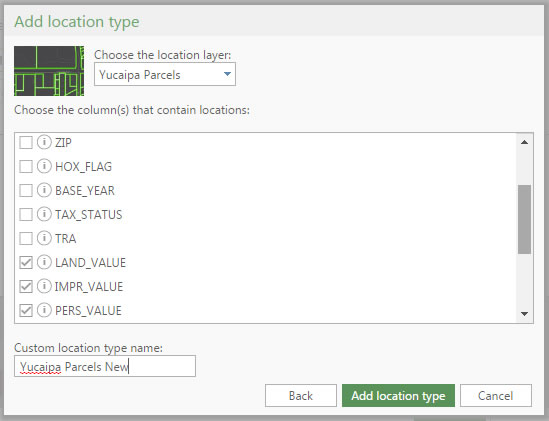The image size is (549, 421).
Task: Focus the Custom location type name field
Action: pyautogui.click(x=105, y=366)
